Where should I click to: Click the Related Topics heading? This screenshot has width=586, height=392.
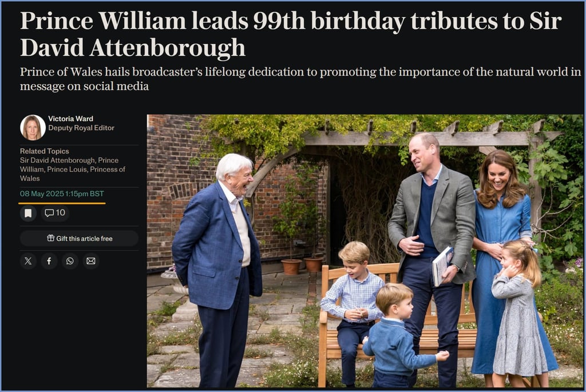45,151
